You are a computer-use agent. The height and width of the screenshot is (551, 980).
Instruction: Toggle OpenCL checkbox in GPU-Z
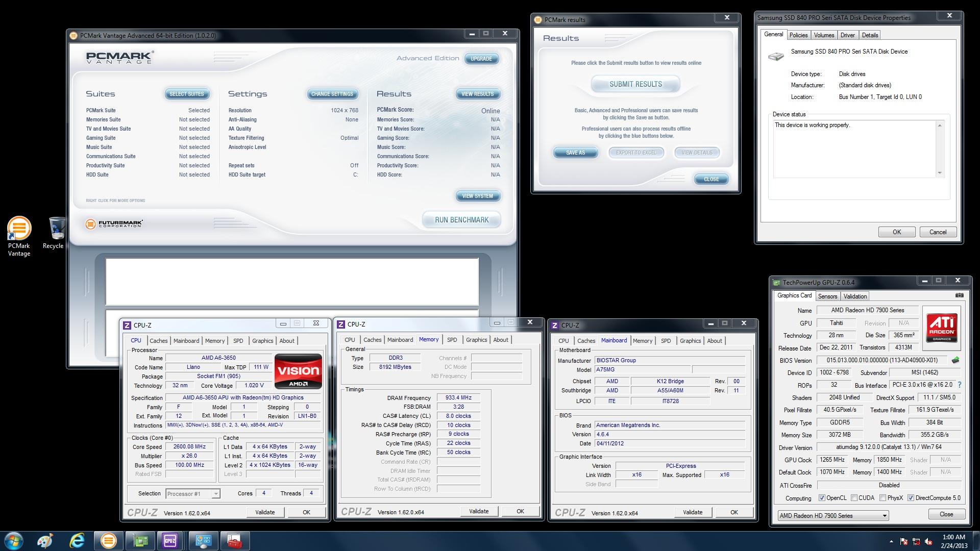click(x=822, y=498)
